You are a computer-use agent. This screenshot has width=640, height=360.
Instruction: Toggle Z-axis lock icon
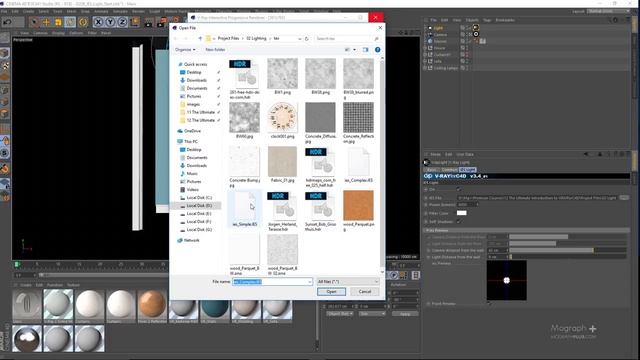(x=122, y=22)
